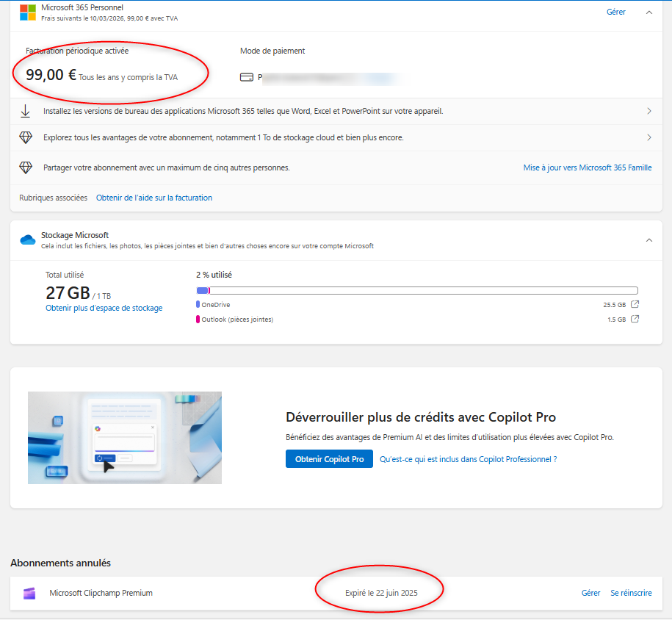Collapse the Stockage Microsoft section chevron
Image resolution: width=672 pixels, height=620 pixels.
(649, 240)
